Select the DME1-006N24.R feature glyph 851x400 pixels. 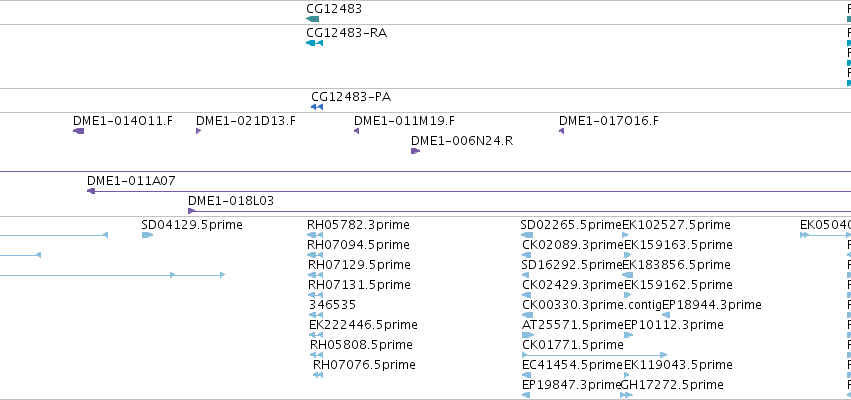(x=416, y=151)
